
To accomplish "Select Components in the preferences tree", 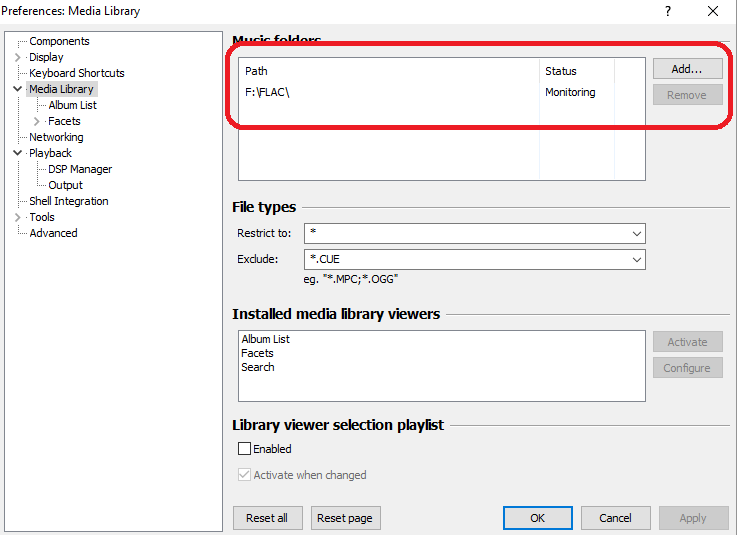I will [59, 41].
